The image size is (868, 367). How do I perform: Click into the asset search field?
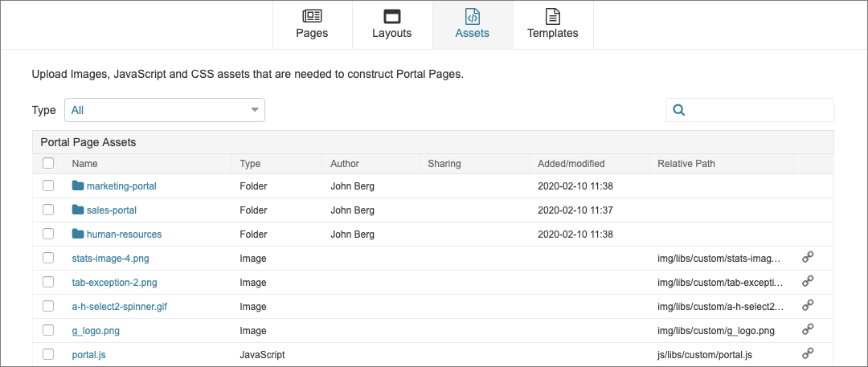coord(757,110)
